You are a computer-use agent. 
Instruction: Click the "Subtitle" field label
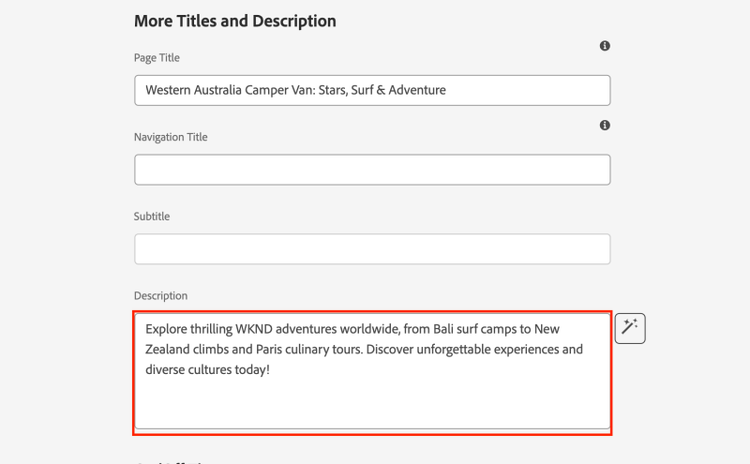tap(152, 216)
